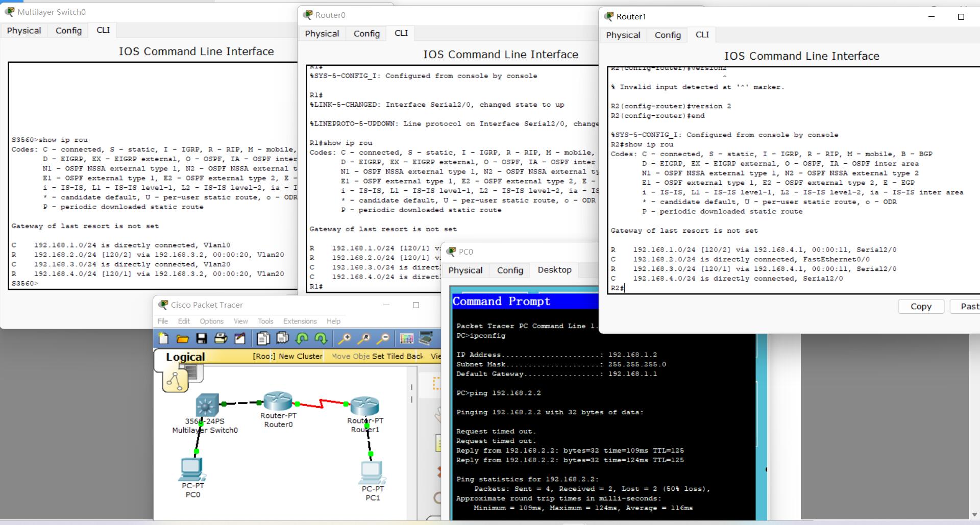
Task: Switch to Config tab in PC0 window
Action: (510, 270)
